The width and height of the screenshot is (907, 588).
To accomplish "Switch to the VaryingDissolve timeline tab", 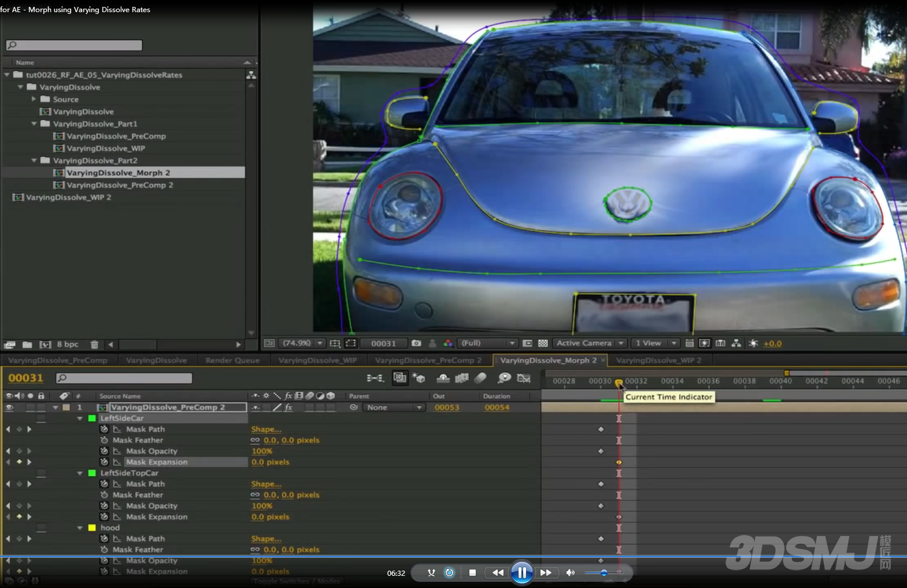I will point(156,360).
